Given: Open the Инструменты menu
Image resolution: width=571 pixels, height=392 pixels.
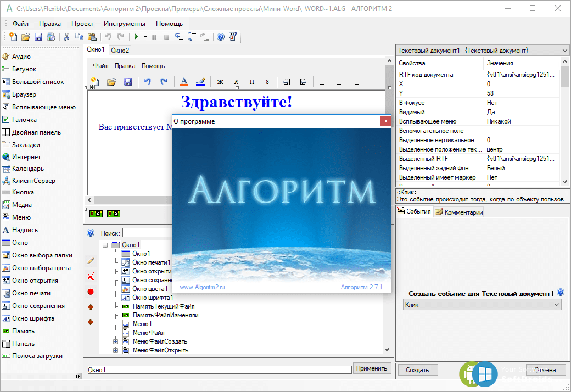Looking at the screenshot, I should (x=125, y=23).
